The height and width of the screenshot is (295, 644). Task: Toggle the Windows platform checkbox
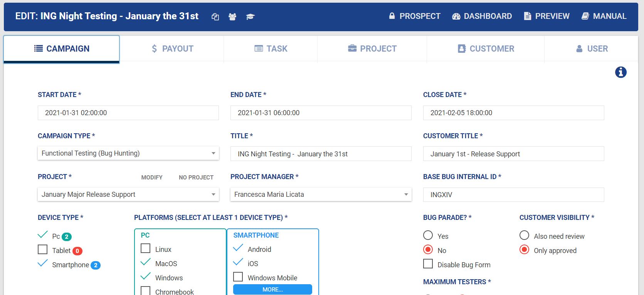146,277
